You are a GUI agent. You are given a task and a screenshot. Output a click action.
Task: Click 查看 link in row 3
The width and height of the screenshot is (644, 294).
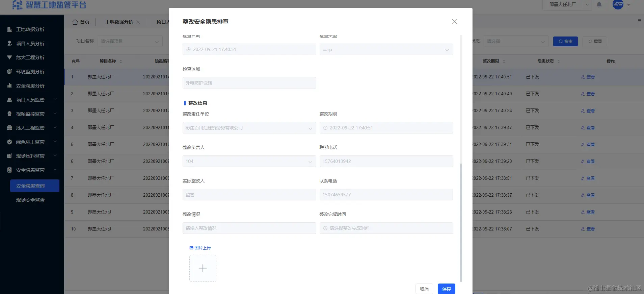588,111
